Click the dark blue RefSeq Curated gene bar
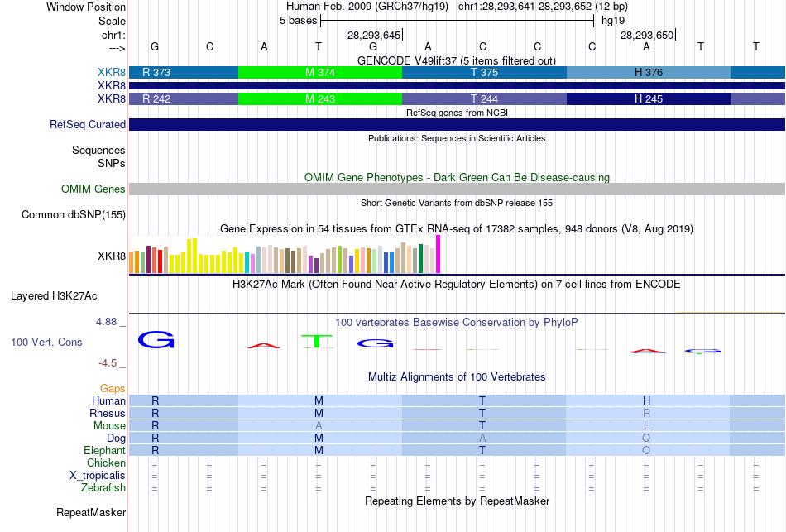786x532 pixels. (x=458, y=124)
